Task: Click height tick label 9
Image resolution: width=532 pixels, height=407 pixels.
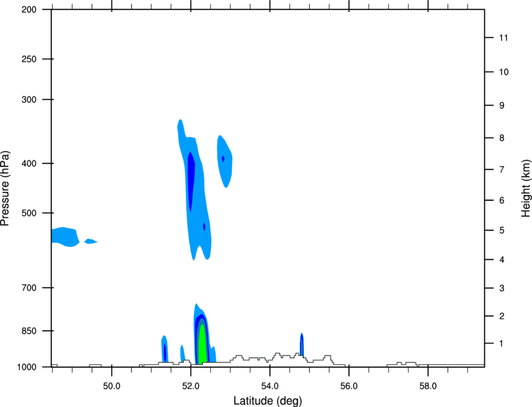Action: [501, 106]
